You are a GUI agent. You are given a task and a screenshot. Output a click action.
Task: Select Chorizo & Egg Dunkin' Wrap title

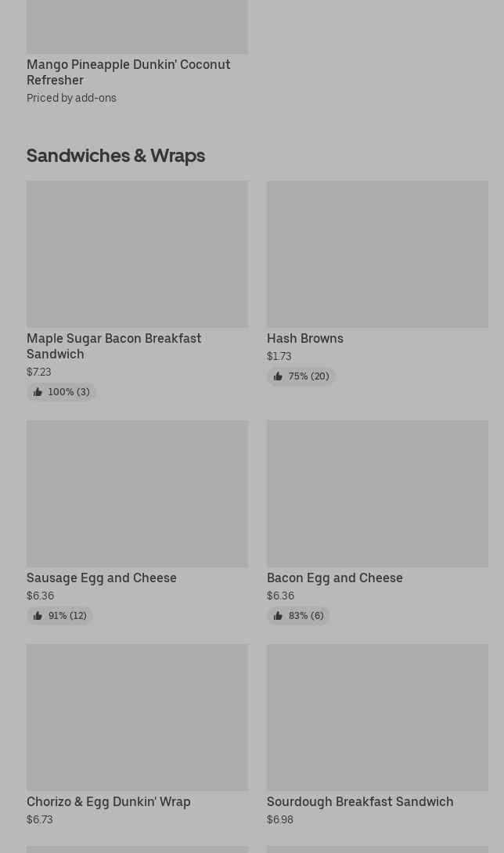coord(109,801)
